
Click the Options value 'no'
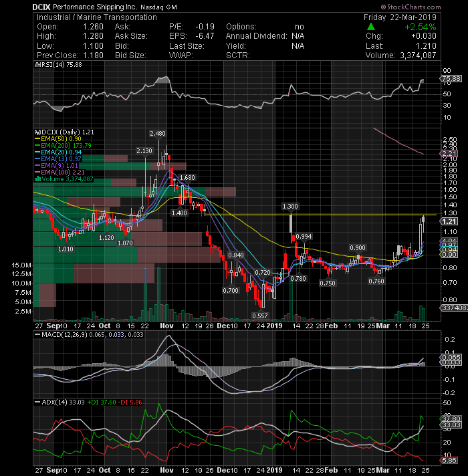tap(300, 27)
